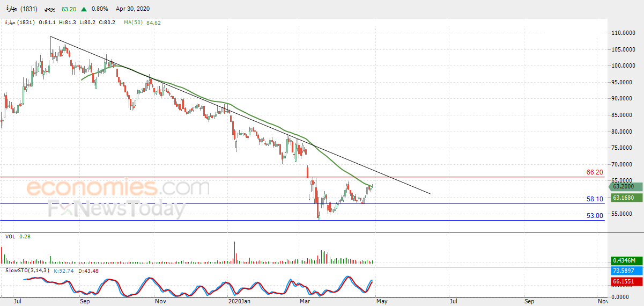Click the Mar time axis label

pyautogui.click(x=306, y=302)
